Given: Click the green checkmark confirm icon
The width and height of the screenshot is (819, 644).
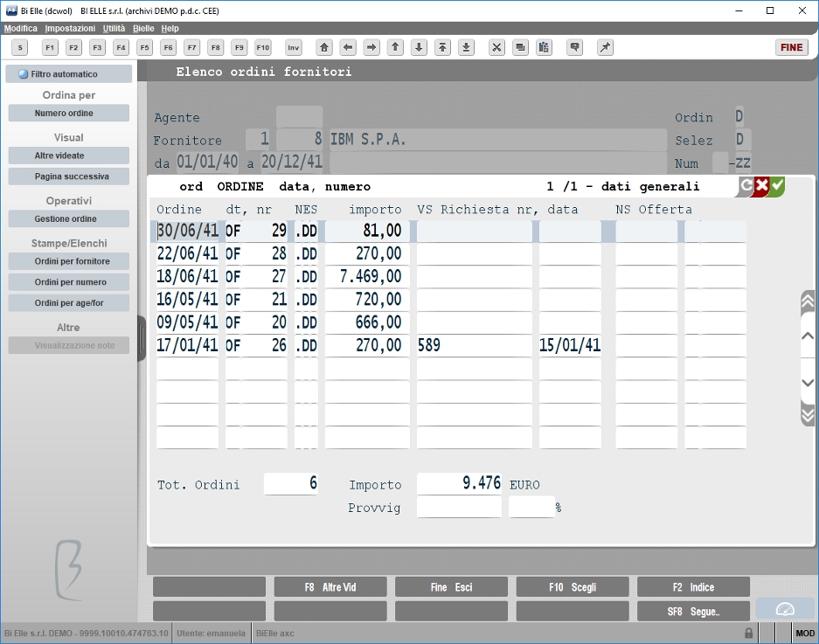Looking at the screenshot, I should [x=778, y=185].
